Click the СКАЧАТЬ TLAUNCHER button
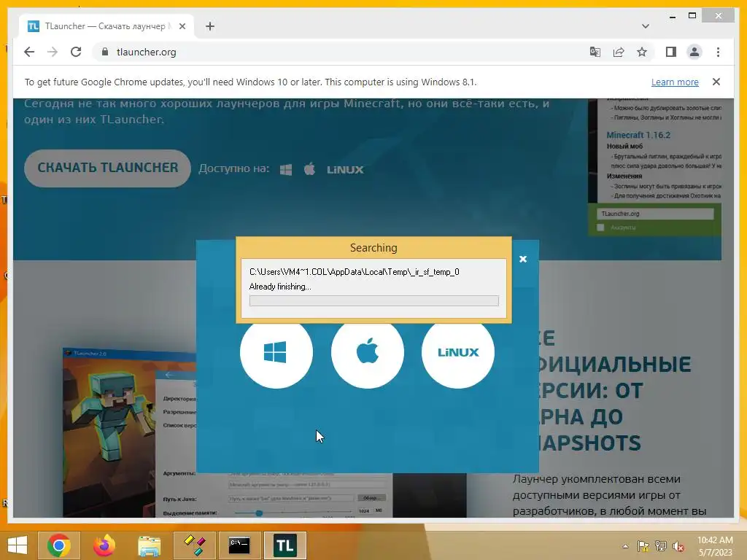Screen dimensions: 747x560 (x=108, y=168)
